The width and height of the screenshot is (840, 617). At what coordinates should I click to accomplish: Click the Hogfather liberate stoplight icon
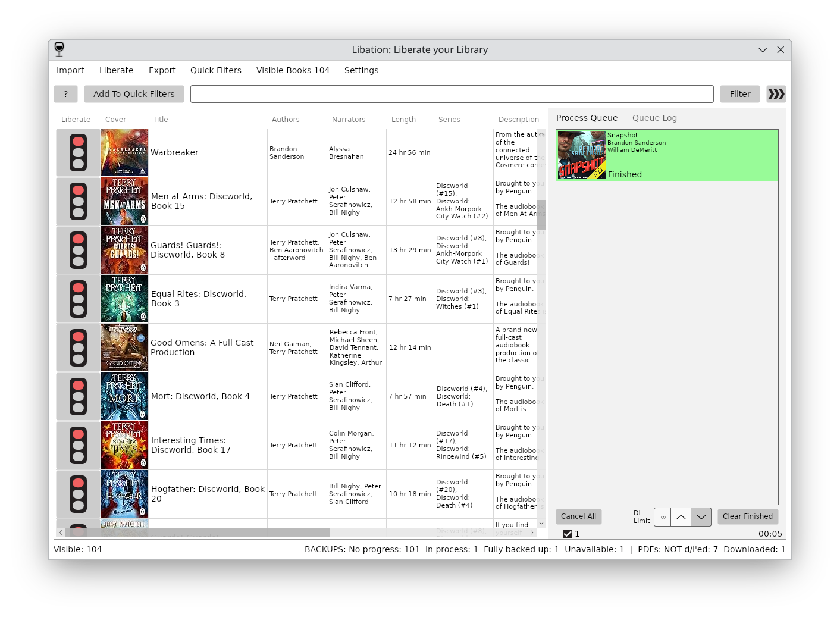coord(78,494)
